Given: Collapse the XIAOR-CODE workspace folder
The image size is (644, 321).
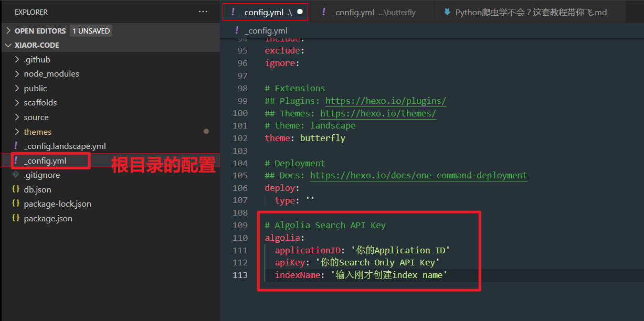Looking at the screenshot, I should click(x=8, y=45).
